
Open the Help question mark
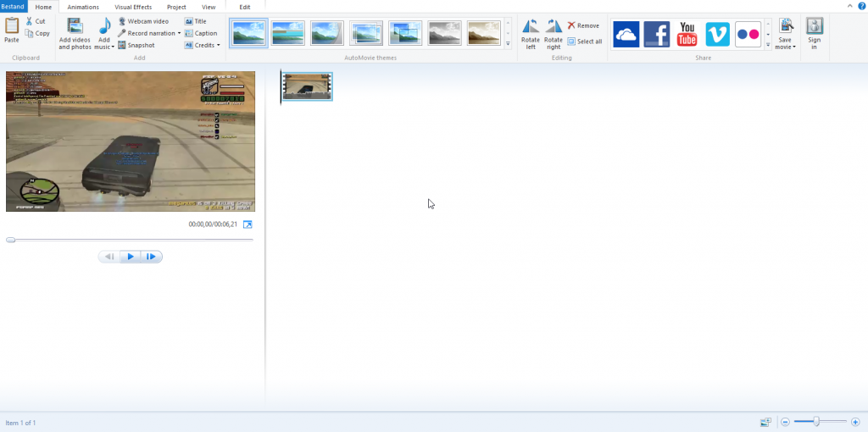(x=861, y=6)
